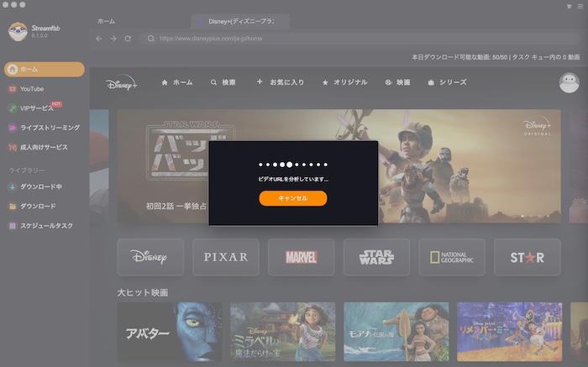Click the Disney+ logo in navigation
Viewport: 588px width, 367px height.
point(122,82)
